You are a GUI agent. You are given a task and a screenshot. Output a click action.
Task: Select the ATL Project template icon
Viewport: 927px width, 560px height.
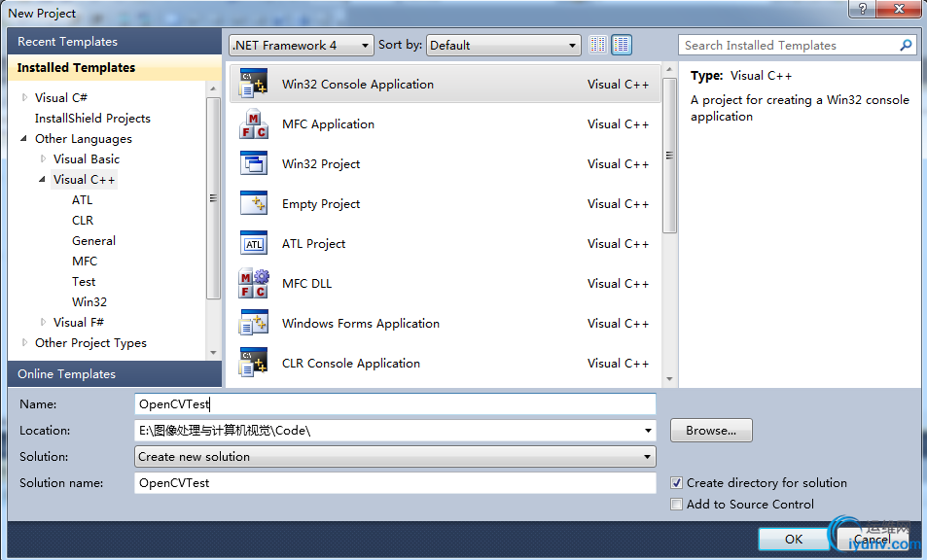[254, 243]
